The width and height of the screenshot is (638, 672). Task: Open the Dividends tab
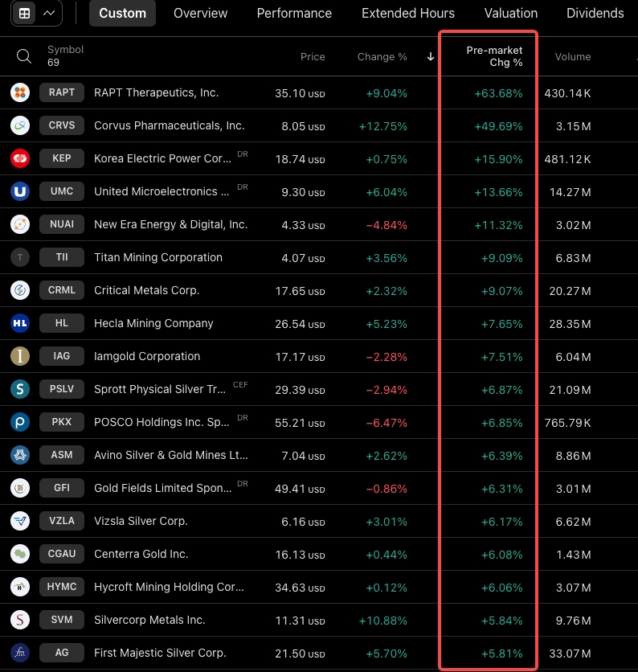coord(595,14)
